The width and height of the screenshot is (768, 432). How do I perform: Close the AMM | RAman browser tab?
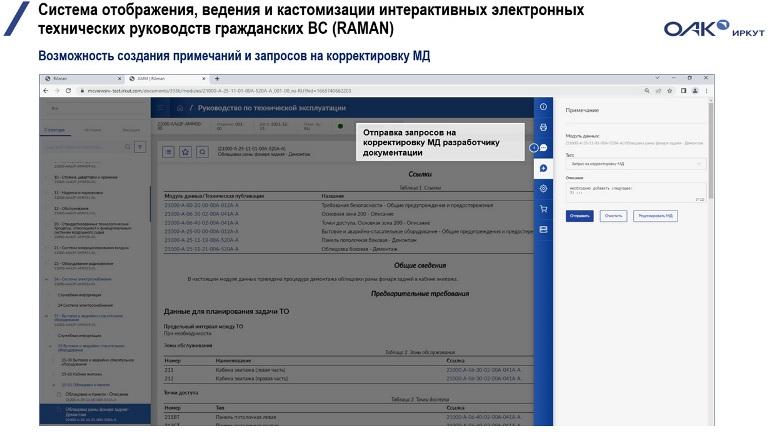(204, 78)
